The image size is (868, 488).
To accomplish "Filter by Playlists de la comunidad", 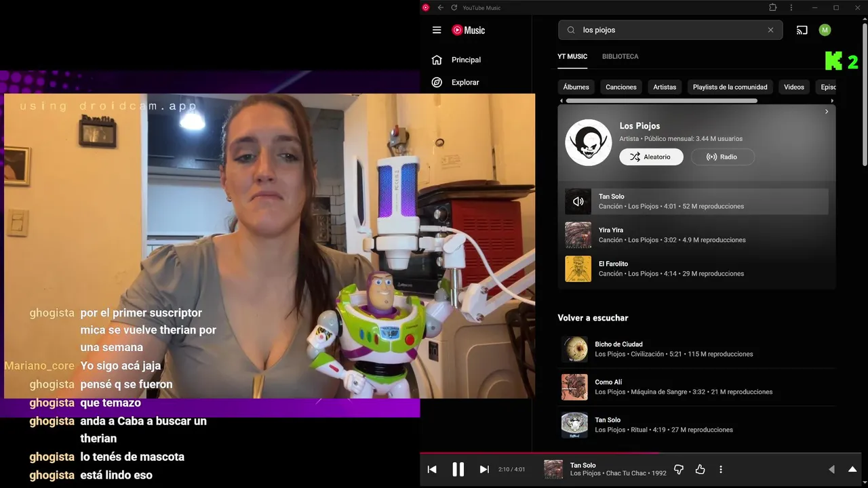I will click(730, 87).
